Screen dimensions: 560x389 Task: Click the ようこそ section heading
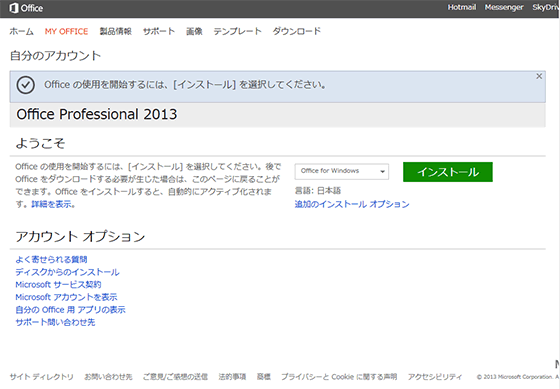(x=40, y=143)
